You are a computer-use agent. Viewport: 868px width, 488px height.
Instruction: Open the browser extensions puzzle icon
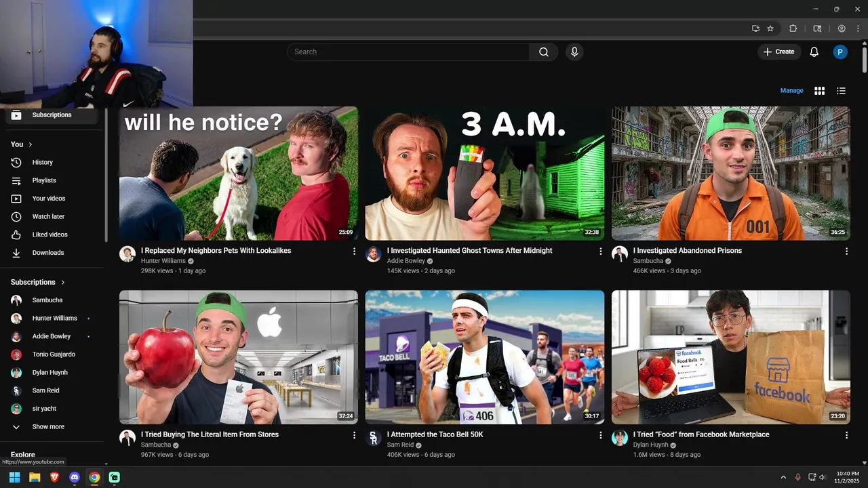793,28
